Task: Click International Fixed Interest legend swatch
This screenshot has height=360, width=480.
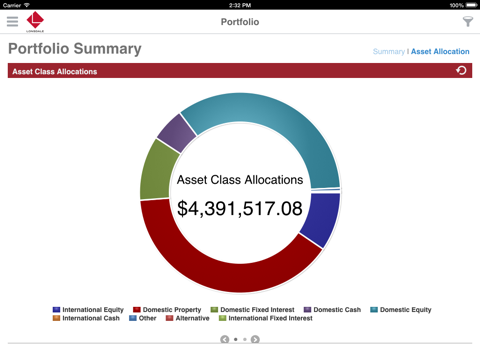Action: click(x=222, y=318)
